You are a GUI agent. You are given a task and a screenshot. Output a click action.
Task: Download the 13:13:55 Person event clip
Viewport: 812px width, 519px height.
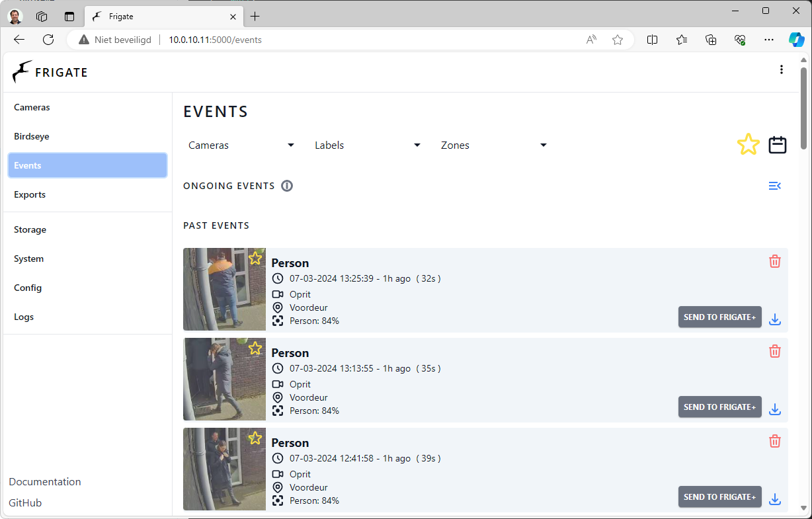[x=775, y=410]
